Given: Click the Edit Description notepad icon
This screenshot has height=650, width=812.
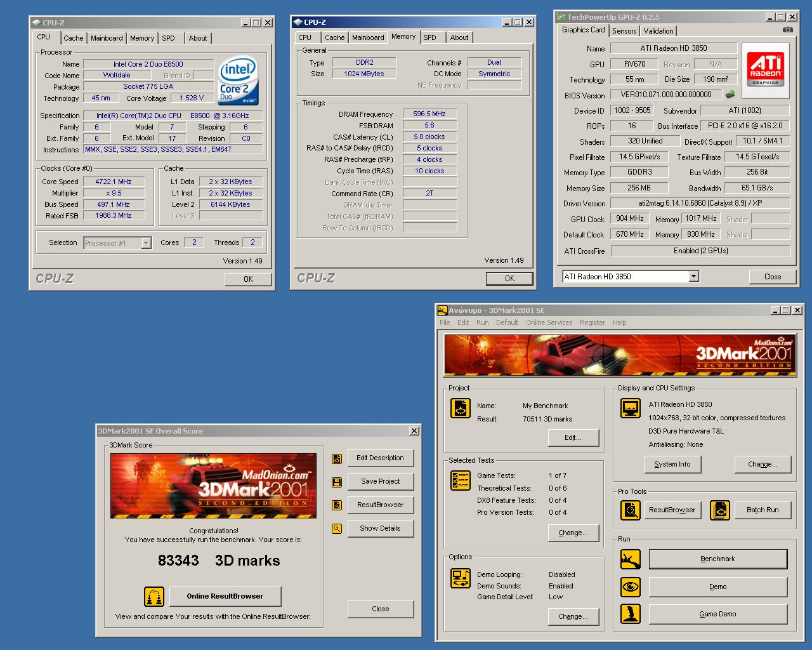Looking at the screenshot, I should click(337, 458).
